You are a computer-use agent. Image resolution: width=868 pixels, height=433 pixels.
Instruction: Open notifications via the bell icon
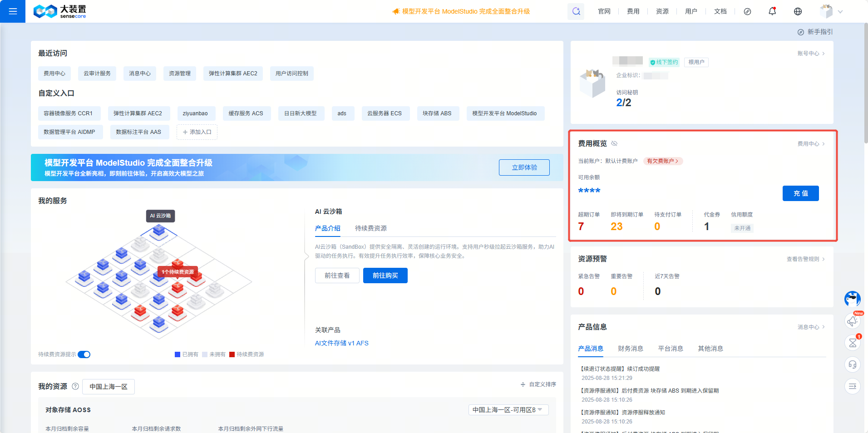click(x=772, y=11)
